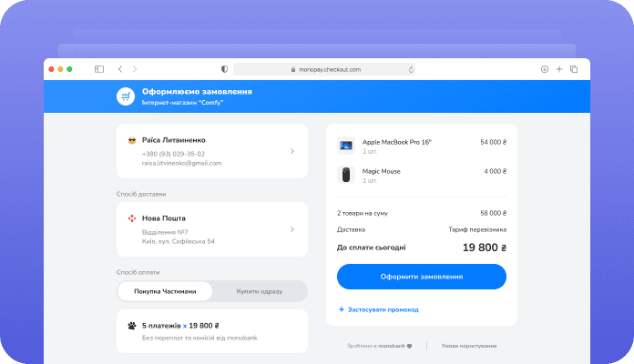Expand the Нова Пошта delivery card chevron
The width and height of the screenshot is (634, 364).
(x=291, y=229)
